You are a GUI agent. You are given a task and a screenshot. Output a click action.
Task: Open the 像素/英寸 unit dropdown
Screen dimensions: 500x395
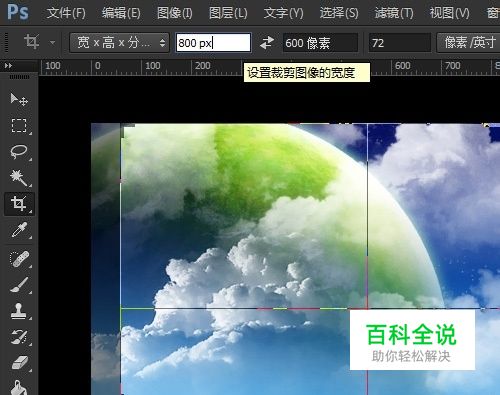click(x=468, y=42)
